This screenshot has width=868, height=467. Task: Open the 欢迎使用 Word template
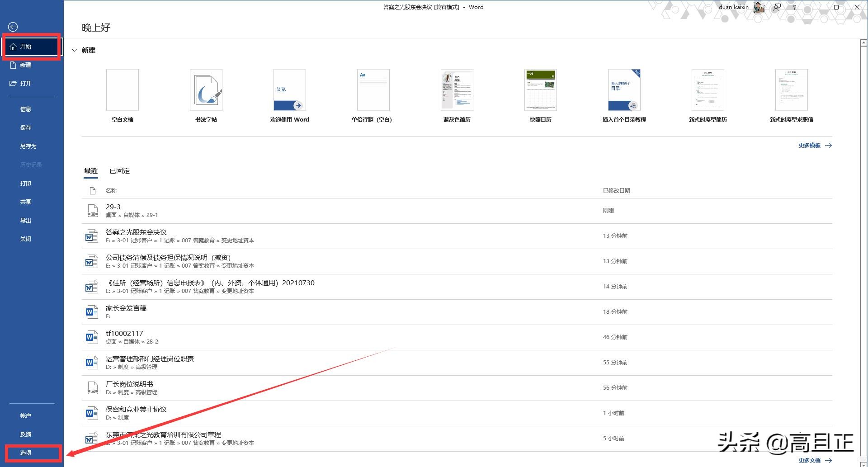[290, 96]
